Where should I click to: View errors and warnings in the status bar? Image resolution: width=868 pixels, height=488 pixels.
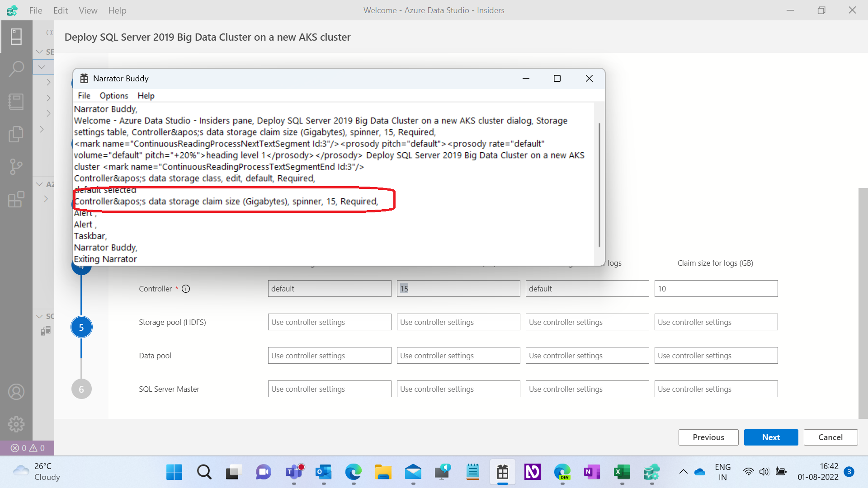point(26,448)
